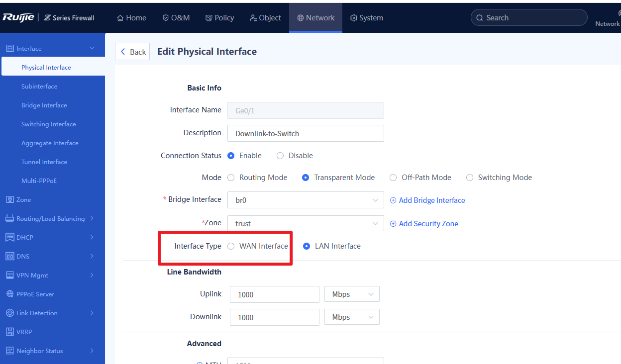Choose Routing Mode radio option
Viewport: 621px width, 364px height.
point(231,178)
